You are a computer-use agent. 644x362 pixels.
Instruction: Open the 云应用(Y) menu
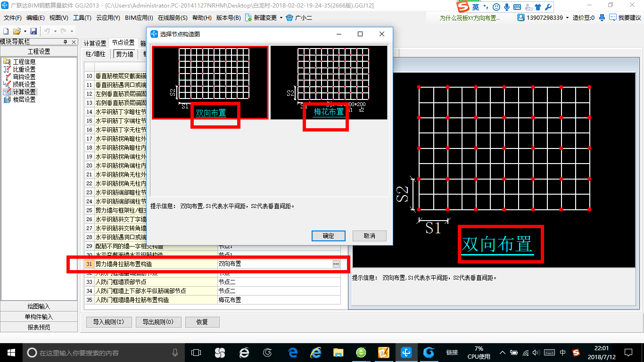coord(108,18)
